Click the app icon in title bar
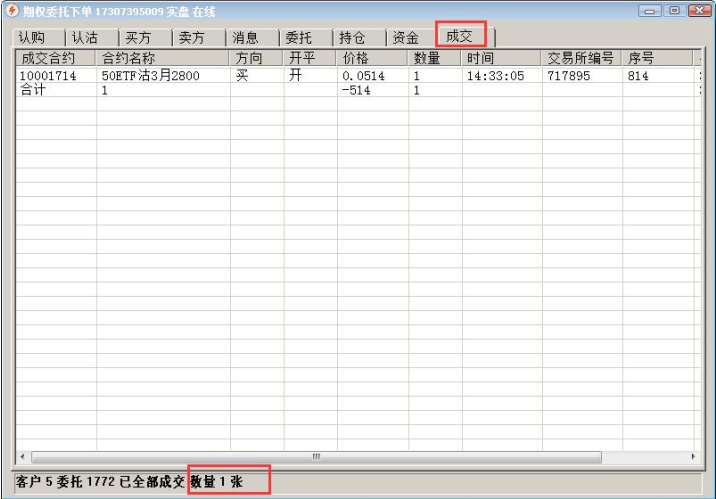The image size is (716, 499). coord(12,11)
